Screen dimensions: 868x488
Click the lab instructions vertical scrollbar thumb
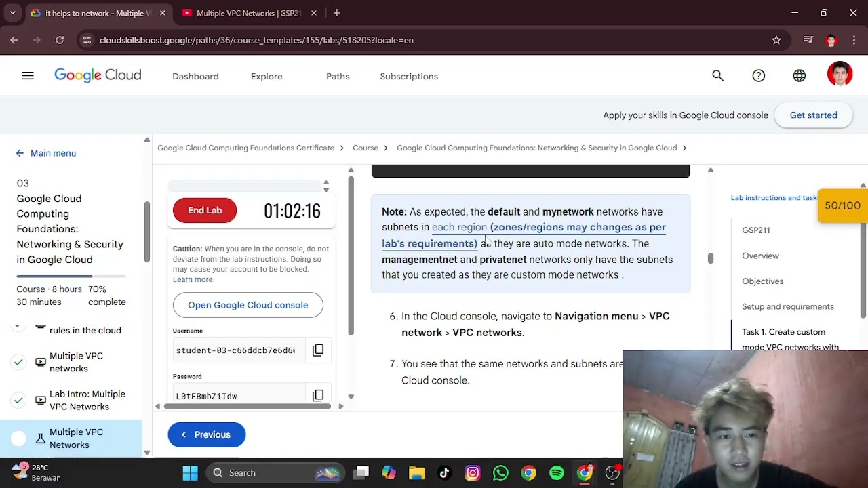click(x=710, y=258)
